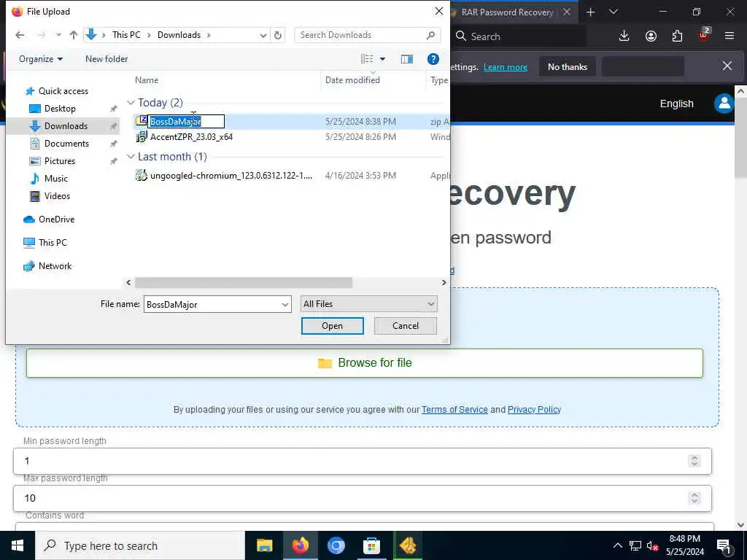Open dialog help question mark
This screenshot has height=560, width=747.
pos(433,59)
